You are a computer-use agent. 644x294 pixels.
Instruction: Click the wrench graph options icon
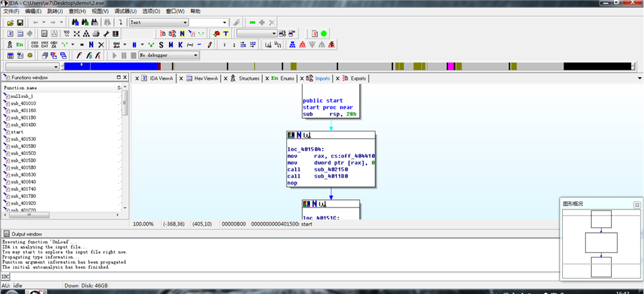(106, 34)
